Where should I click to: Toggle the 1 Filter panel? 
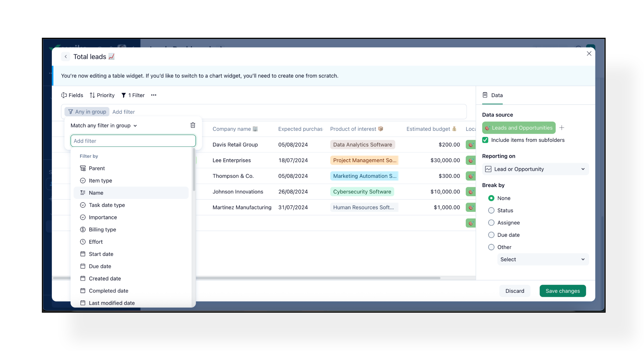(133, 95)
